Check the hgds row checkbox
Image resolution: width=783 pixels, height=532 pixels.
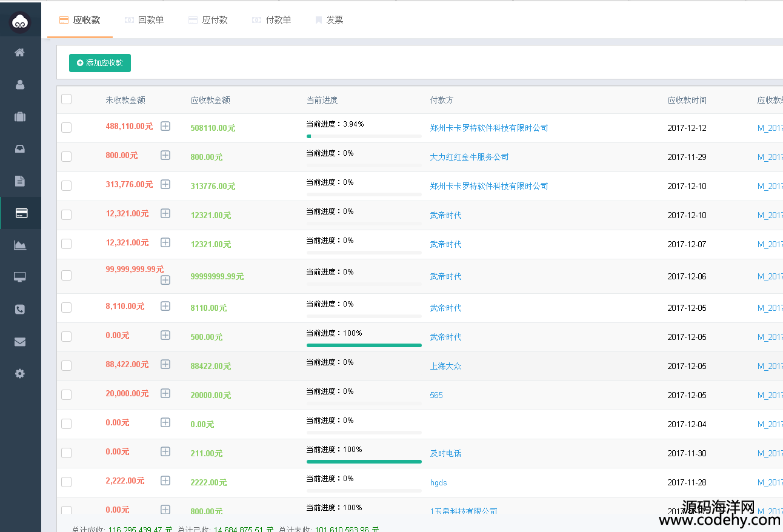click(67, 482)
